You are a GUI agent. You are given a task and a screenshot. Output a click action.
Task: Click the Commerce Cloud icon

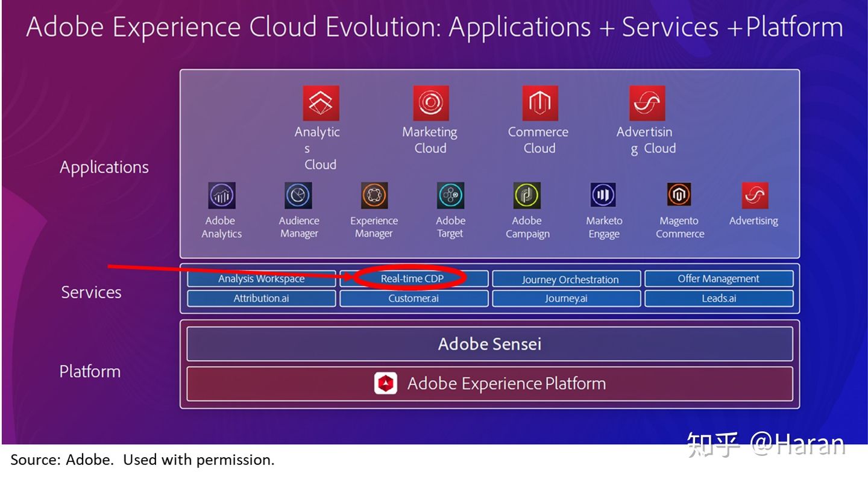coord(540,103)
